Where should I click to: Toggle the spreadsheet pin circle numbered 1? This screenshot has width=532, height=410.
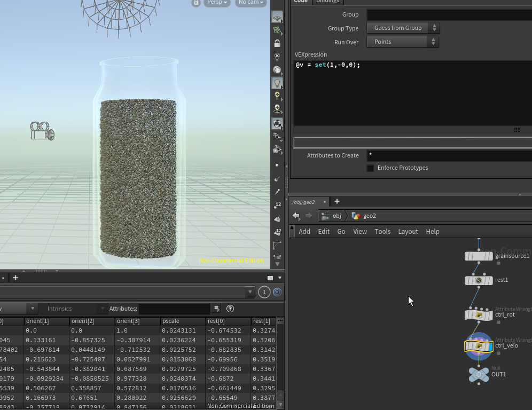click(x=264, y=292)
